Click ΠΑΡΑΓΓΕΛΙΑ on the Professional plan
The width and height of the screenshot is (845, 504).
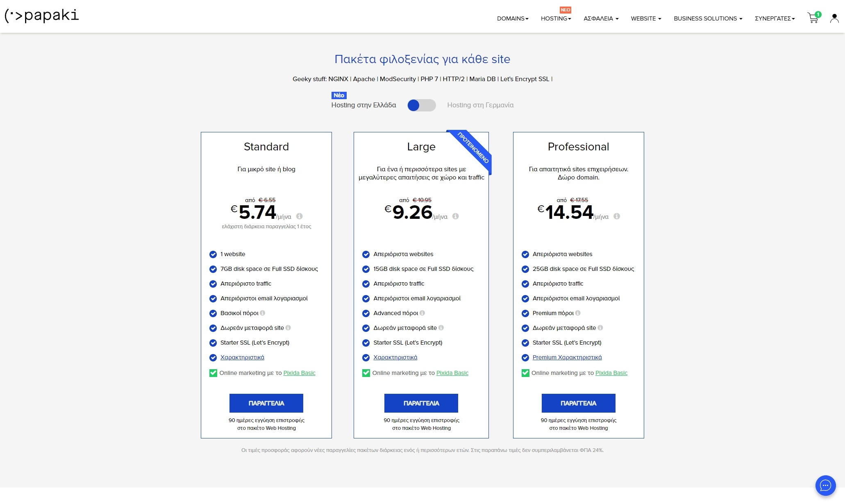[578, 403]
